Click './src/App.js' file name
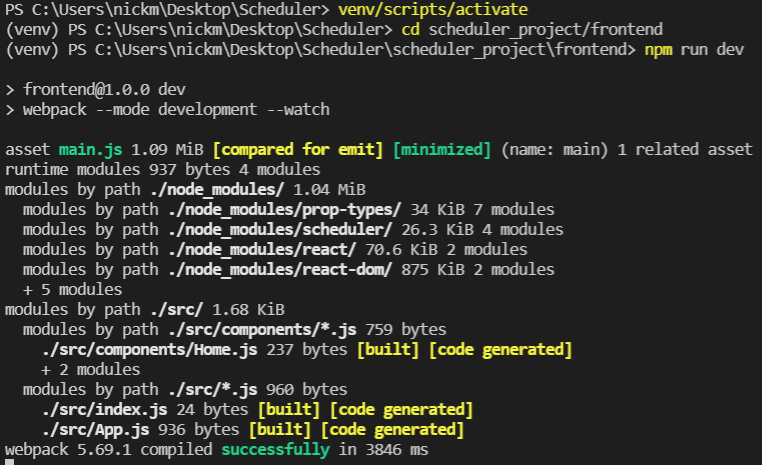The height and width of the screenshot is (465, 762). (96, 430)
